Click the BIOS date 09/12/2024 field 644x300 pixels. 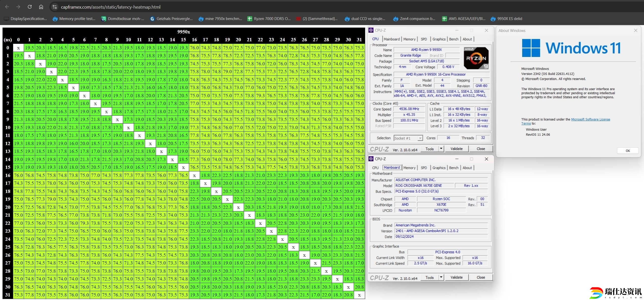[441, 237]
